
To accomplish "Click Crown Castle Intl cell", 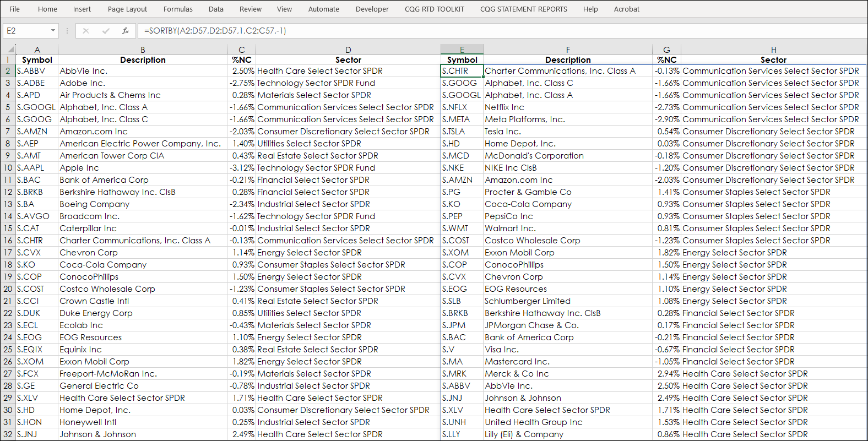I will (143, 301).
